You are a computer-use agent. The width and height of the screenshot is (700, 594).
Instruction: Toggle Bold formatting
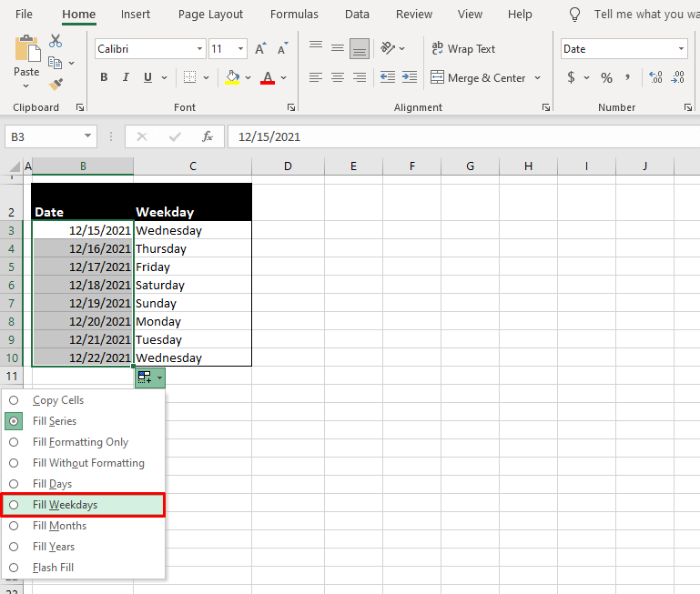click(104, 77)
